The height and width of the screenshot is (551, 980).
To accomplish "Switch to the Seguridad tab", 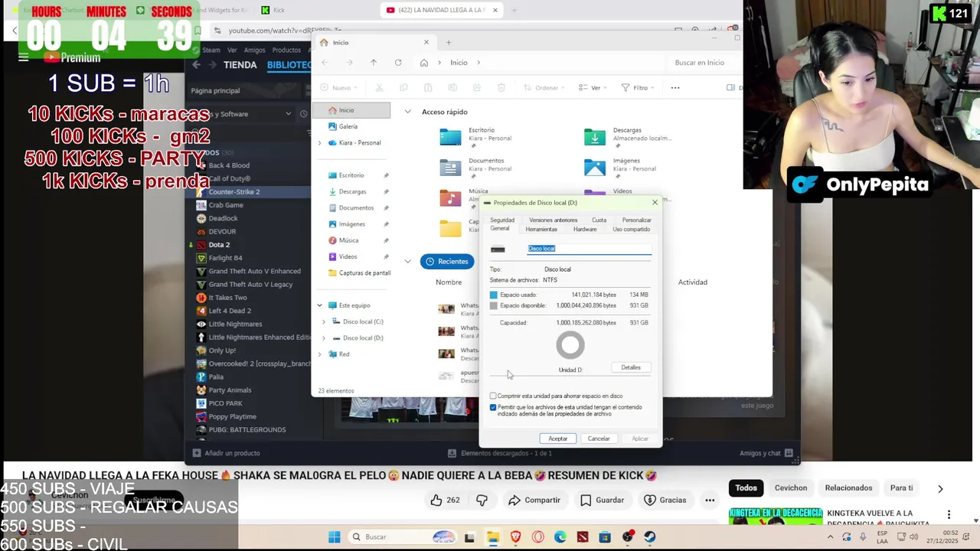I will [x=502, y=220].
